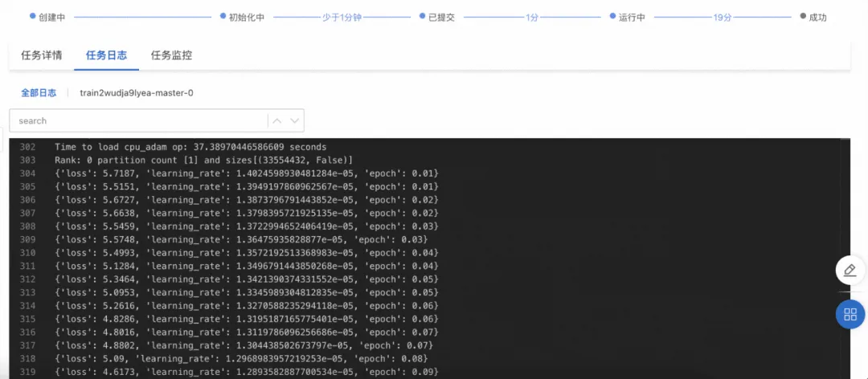Image resolution: width=868 pixels, height=379 pixels.
Task: Jump to previous search match arrow
Action: click(277, 120)
